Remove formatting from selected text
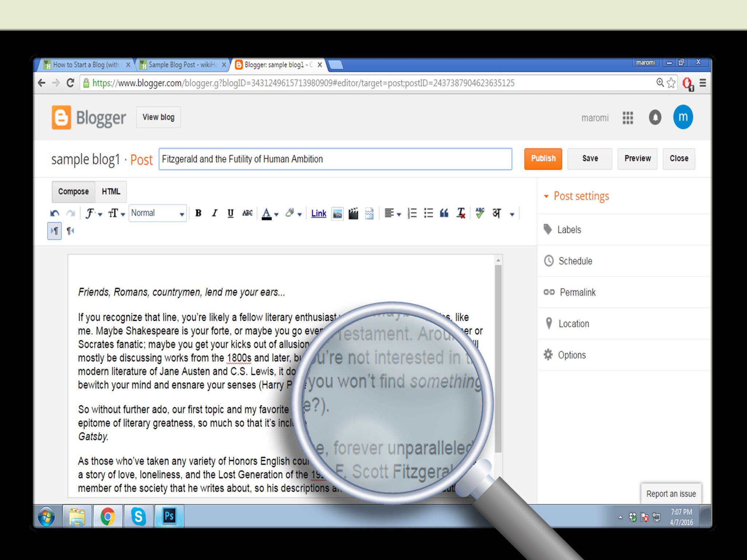 [x=461, y=214]
